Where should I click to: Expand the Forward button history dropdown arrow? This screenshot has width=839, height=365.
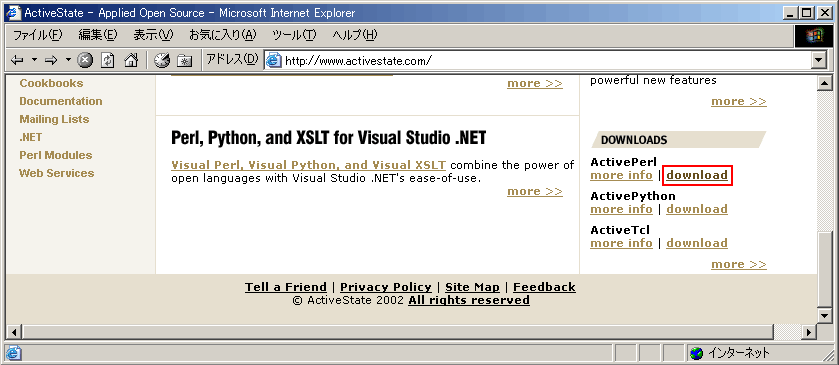[x=68, y=60]
